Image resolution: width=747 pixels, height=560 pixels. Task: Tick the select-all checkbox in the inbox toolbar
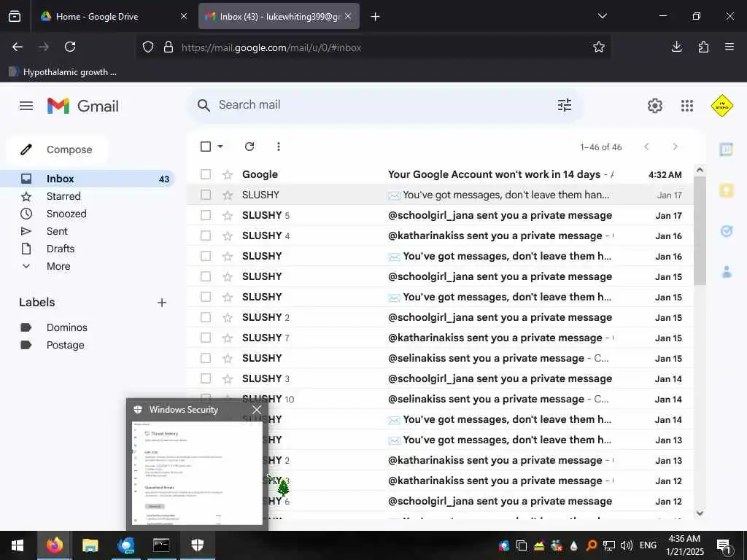(x=206, y=146)
